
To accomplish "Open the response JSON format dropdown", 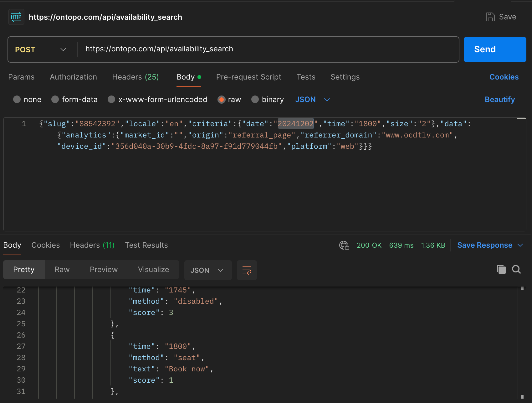I will (x=208, y=270).
